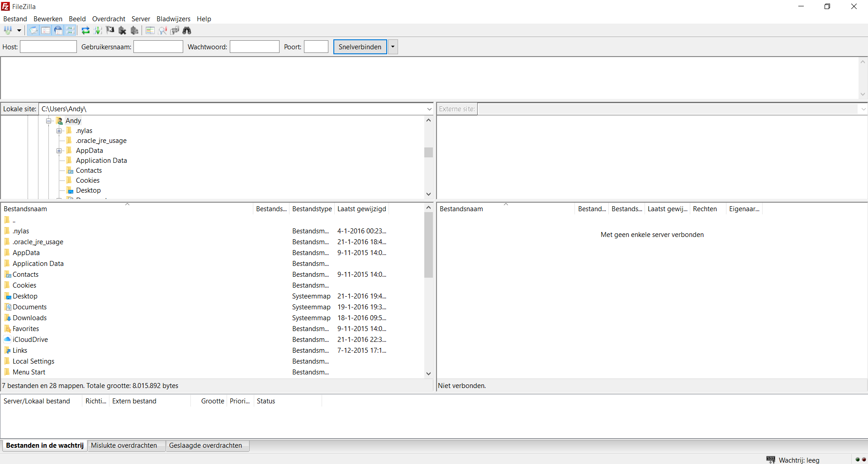Select Local Settings row in file list
The width and height of the screenshot is (868, 464).
pos(213,361)
